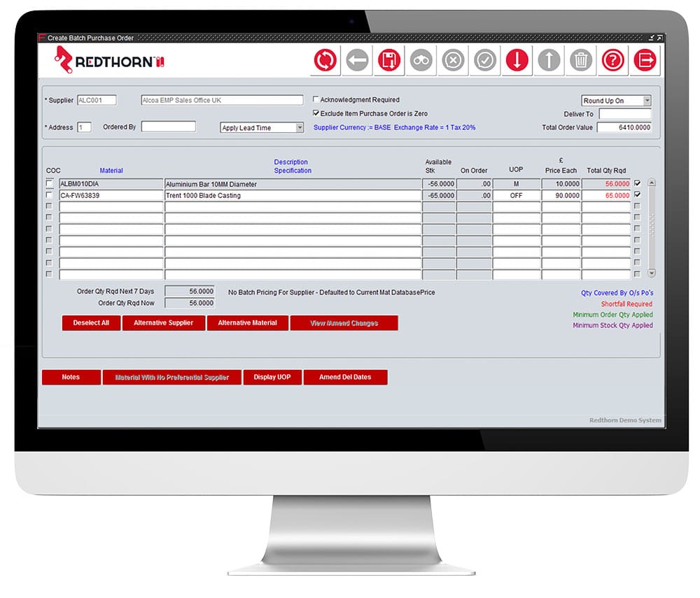Click the Ordered By input field
This screenshot has width=700, height=598.
pos(168,127)
